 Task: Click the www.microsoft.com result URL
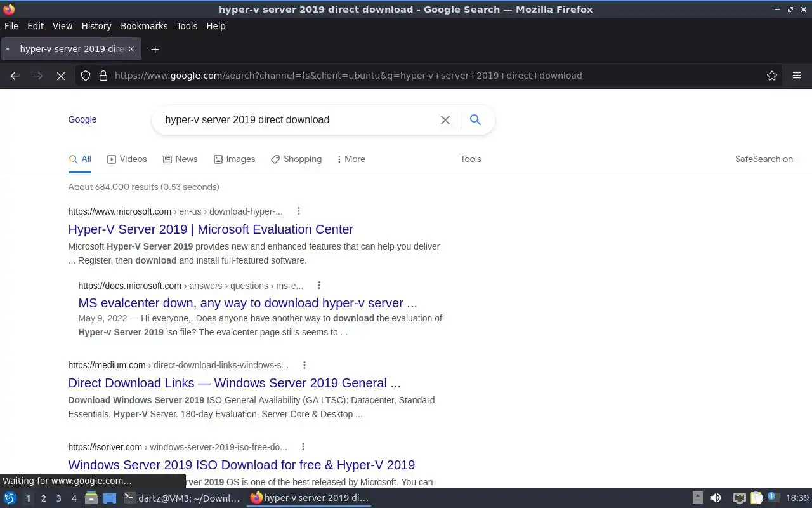pos(175,211)
